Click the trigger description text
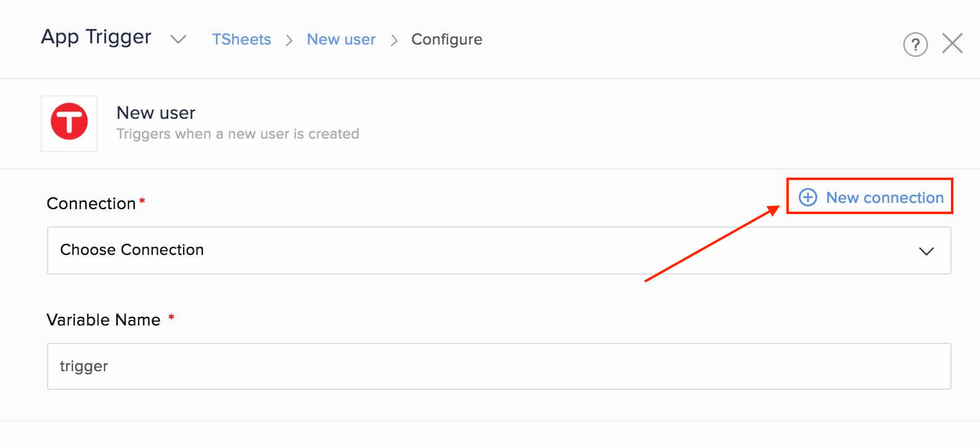Screen dimensions: 980x448 point(238,134)
